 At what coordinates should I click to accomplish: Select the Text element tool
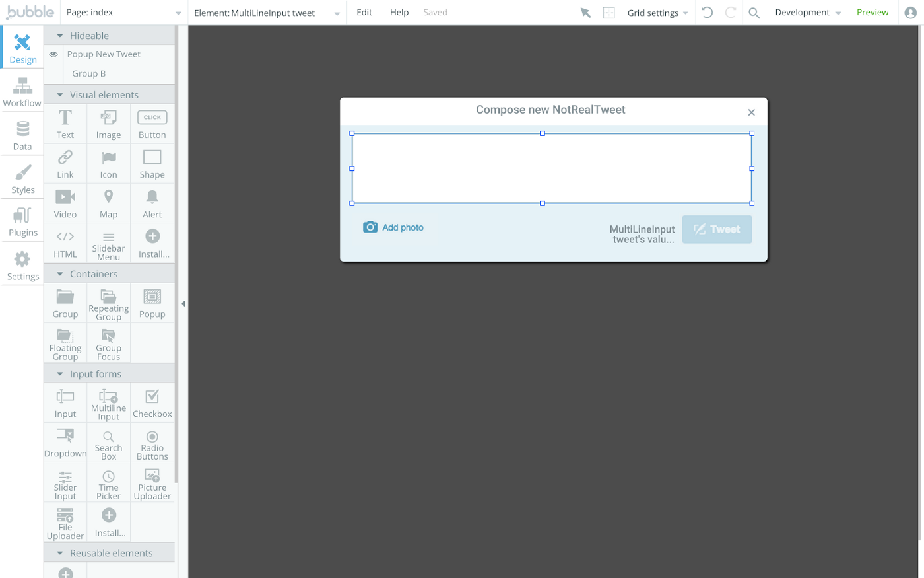(65, 124)
